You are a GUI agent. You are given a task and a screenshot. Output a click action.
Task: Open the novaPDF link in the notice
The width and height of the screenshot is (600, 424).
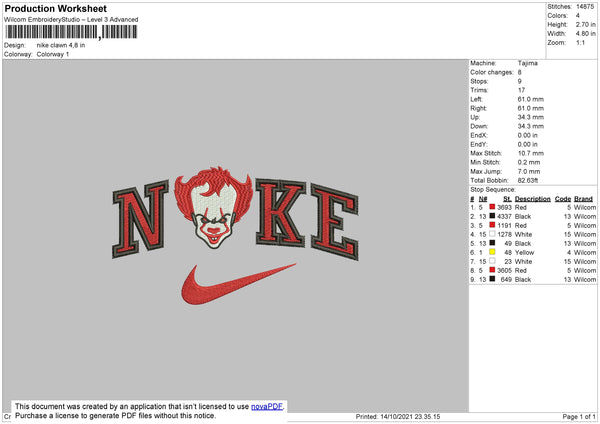pyautogui.click(x=267, y=406)
